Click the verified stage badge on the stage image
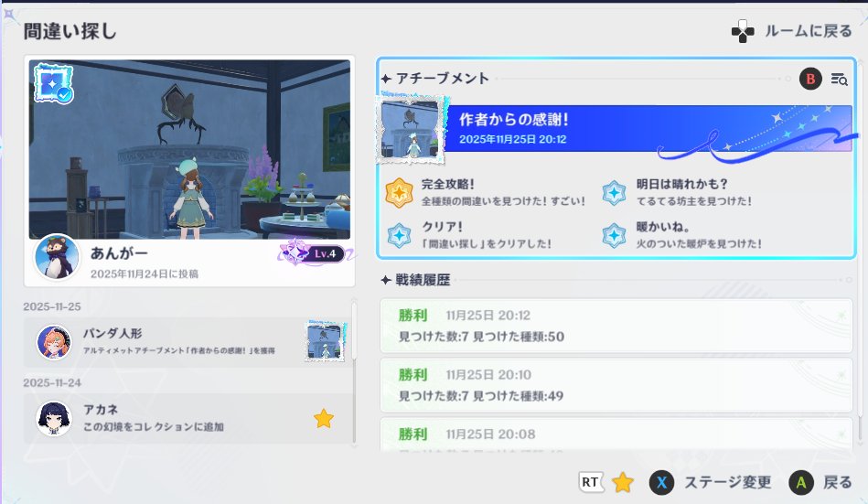 tap(54, 83)
